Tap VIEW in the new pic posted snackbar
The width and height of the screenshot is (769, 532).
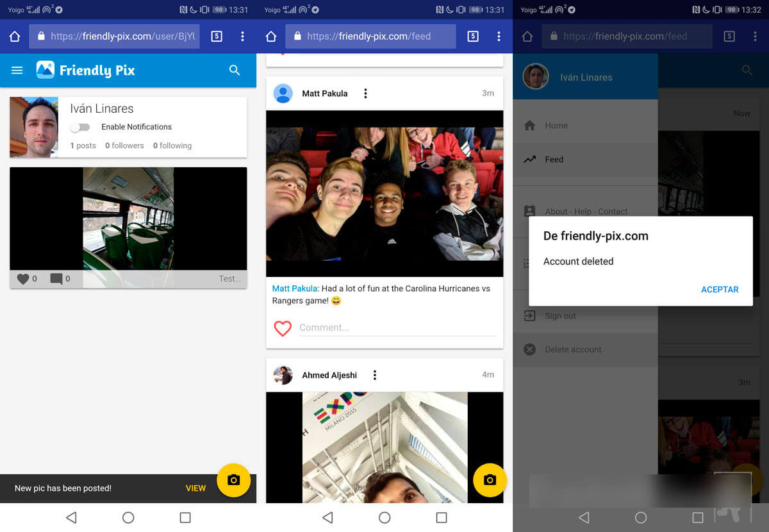(195, 488)
